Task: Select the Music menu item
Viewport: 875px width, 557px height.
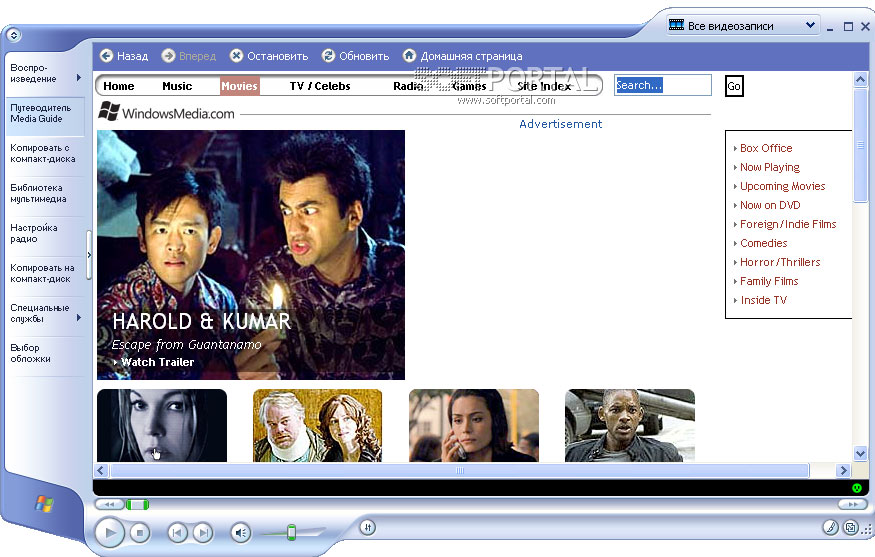Action: click(177, 86)
